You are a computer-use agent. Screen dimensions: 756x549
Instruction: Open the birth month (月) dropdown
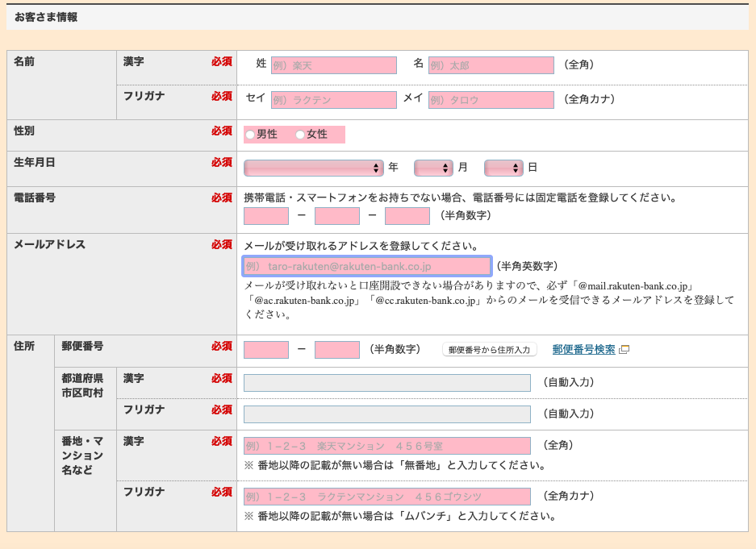click(433, 168)
